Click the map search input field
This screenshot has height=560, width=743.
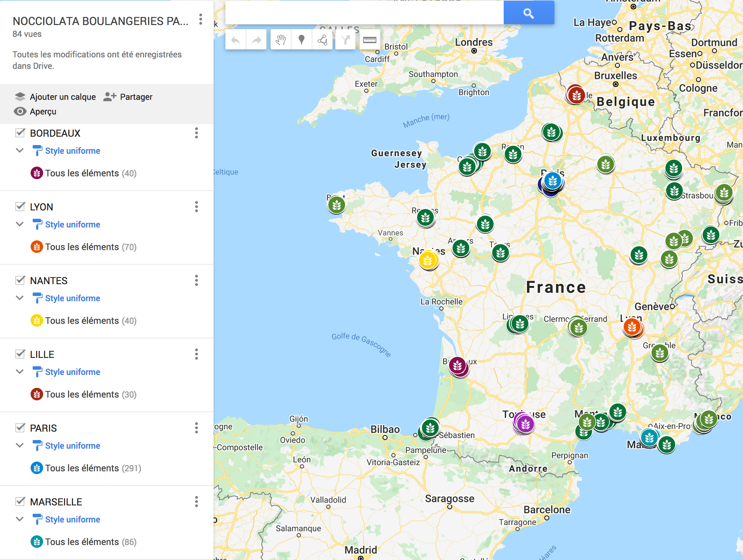[365, 13]
